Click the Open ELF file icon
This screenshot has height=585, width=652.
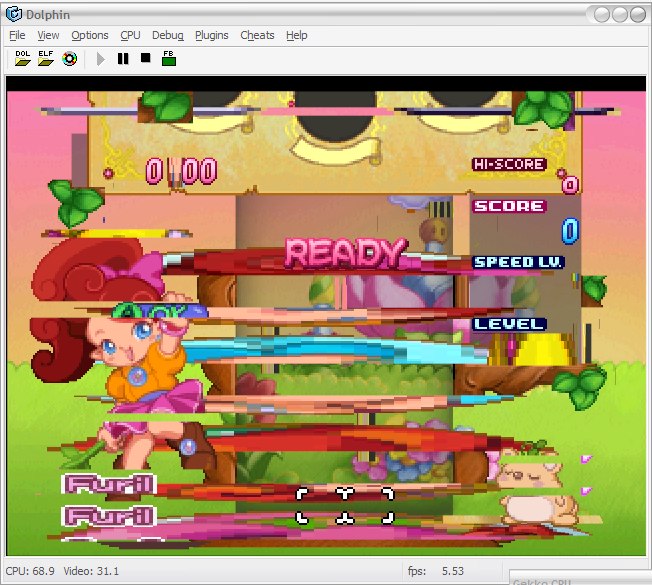click(46, 58)
